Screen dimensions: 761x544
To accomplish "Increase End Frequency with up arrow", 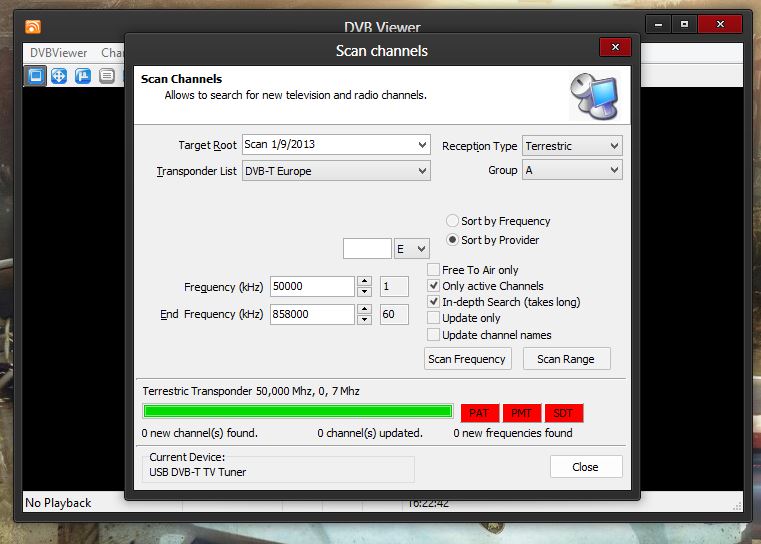I will tap(364, 309).
